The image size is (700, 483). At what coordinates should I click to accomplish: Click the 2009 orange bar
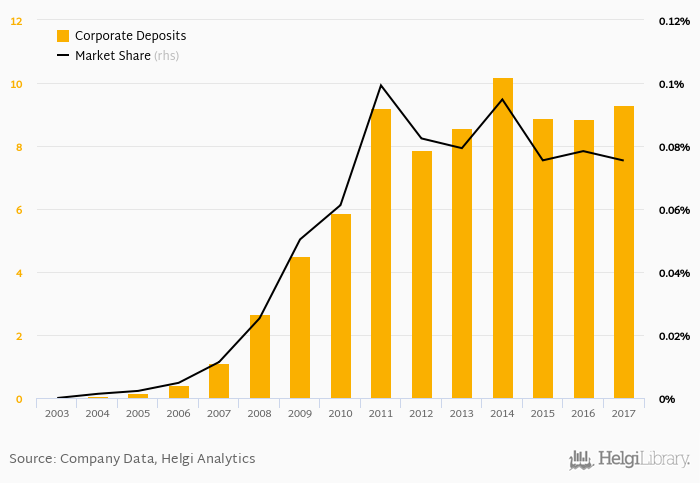point(300,328)
